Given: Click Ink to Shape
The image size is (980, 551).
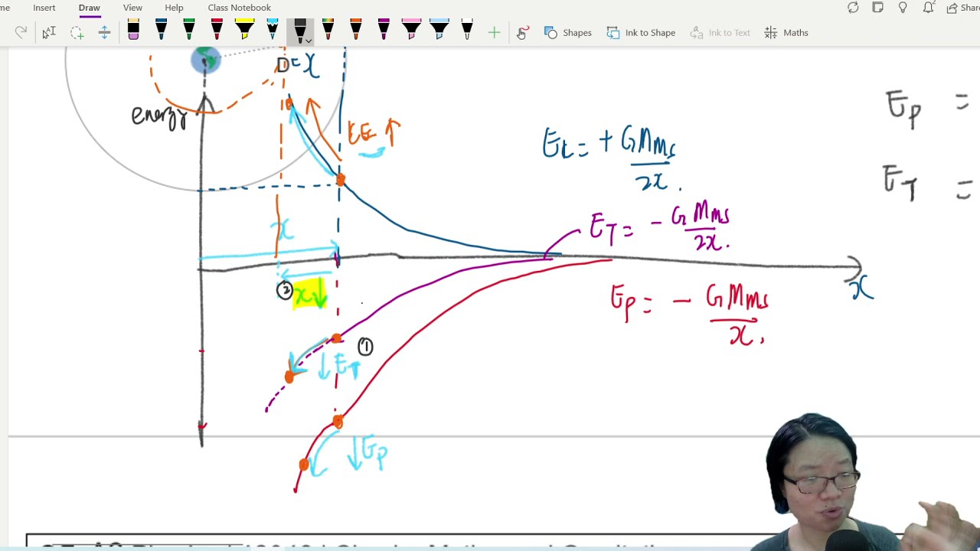Looking at the screenshot, I should point(642,32).
